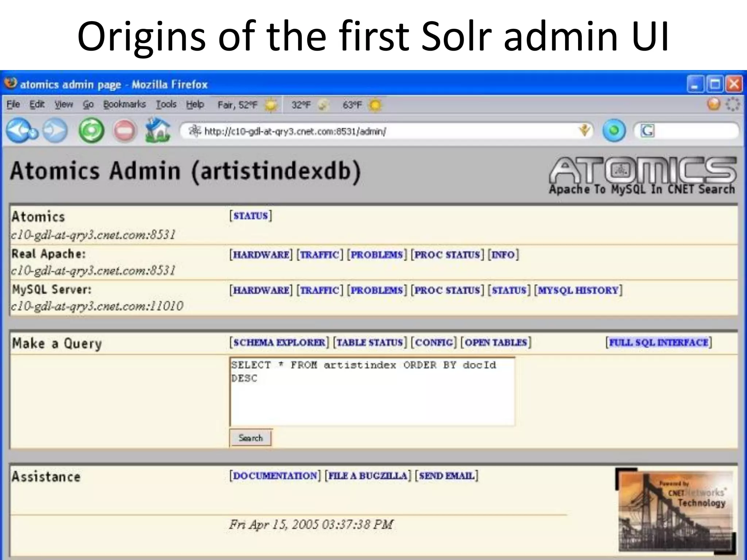
Task: Open the Bookmarks menu
Action: click(124, 105)
